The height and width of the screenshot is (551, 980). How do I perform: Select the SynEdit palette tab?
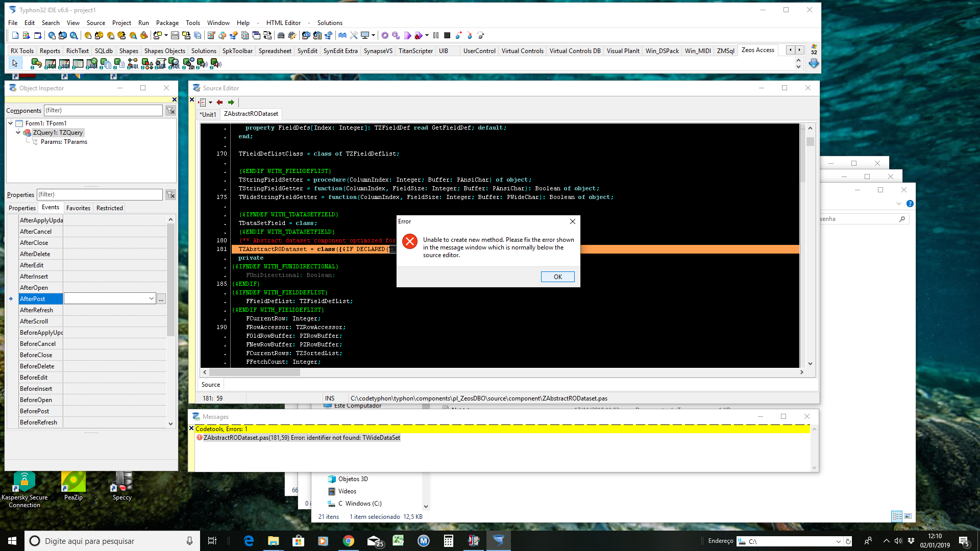[x=307, y=51]
